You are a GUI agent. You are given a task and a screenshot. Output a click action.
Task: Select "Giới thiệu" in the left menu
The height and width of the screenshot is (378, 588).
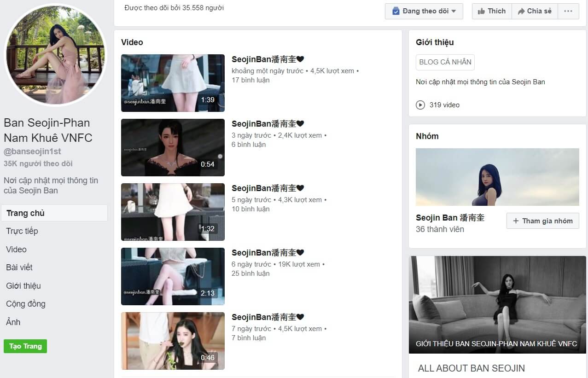point(23,285)
